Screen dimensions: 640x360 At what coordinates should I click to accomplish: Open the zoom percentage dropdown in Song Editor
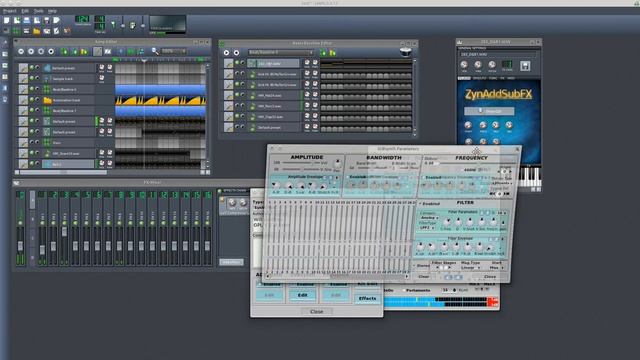coord(173,51)
